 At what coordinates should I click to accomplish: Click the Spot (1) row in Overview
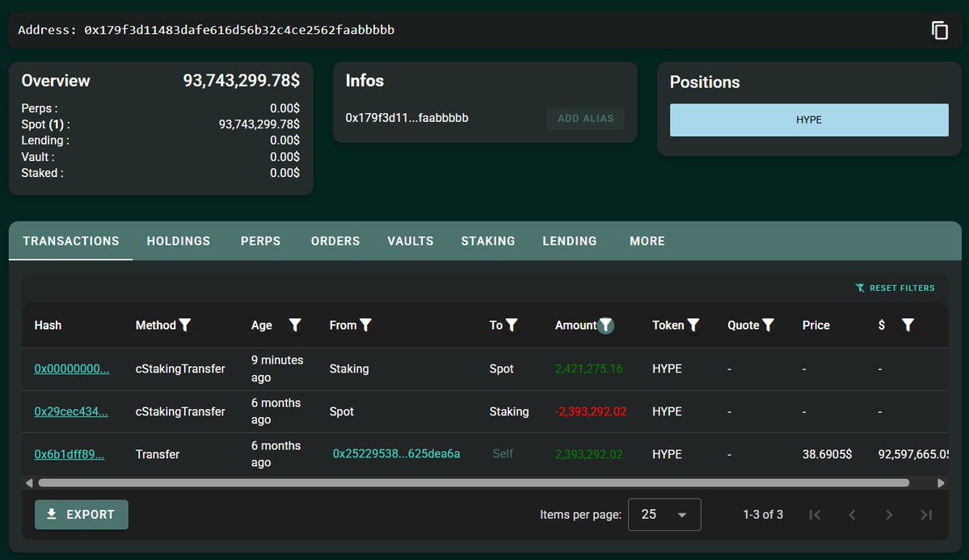point(161,124)
